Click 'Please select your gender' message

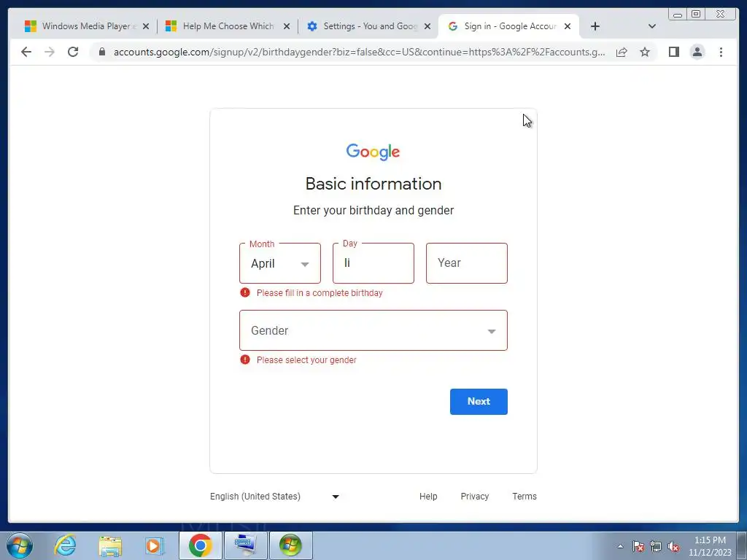pos(306,360)
